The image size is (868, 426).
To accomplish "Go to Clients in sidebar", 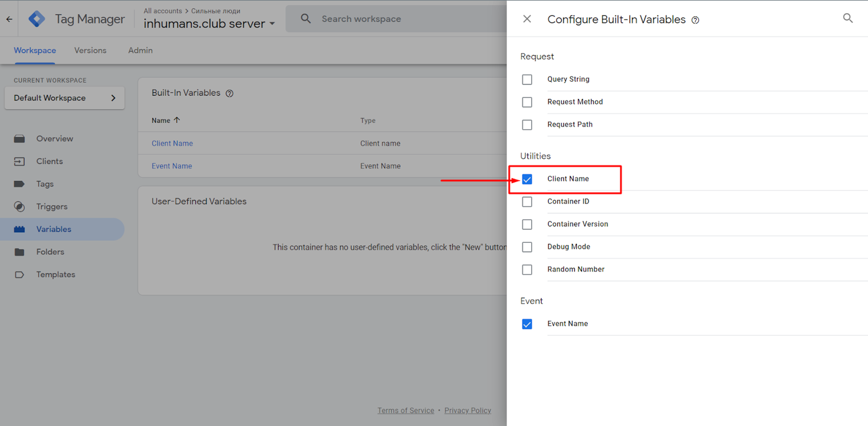I will tap(50, 161).
